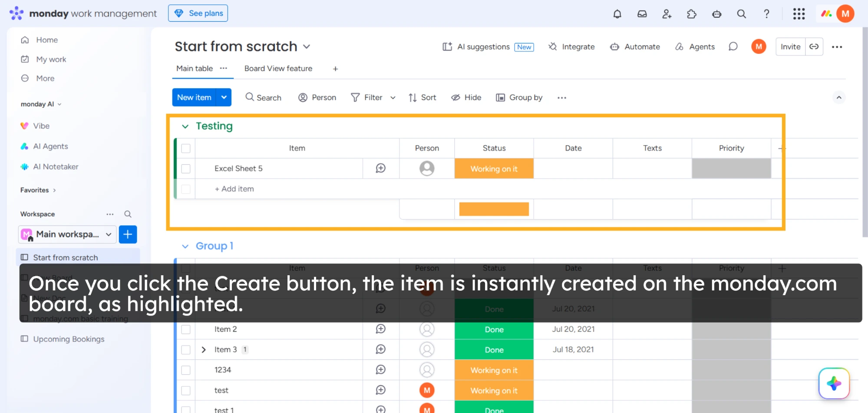Viewport: 868px width, 413px height.
Task: Click the Invite button
Action: point(790,47)
